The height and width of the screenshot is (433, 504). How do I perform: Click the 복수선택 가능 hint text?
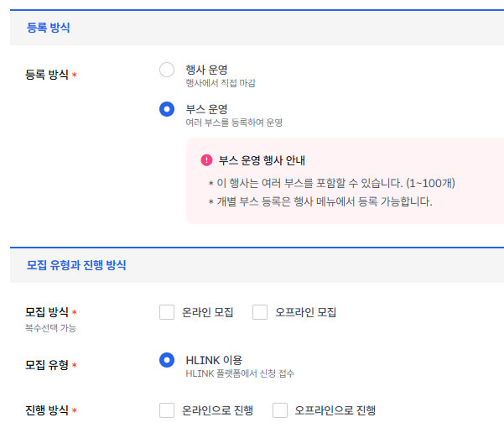coord(50,328)
